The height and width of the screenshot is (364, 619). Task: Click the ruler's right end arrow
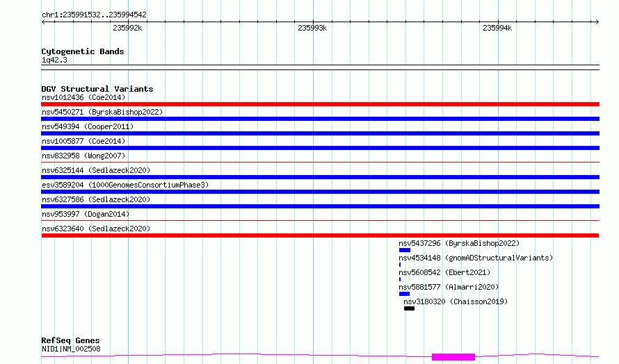597,22
